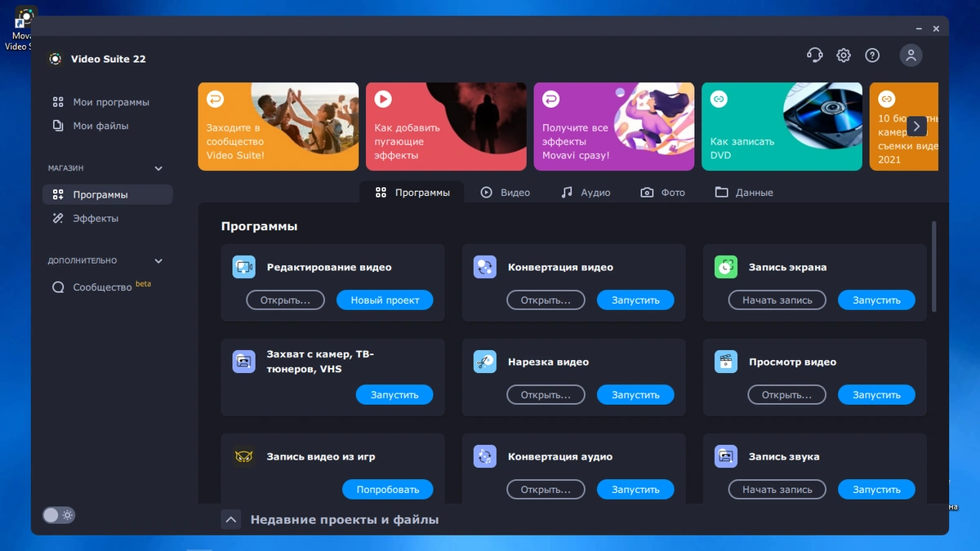This screenshot has width=980, height=551.
Task: Open the Получите все эффекты Movavi banner
Action: click(614, 127)
